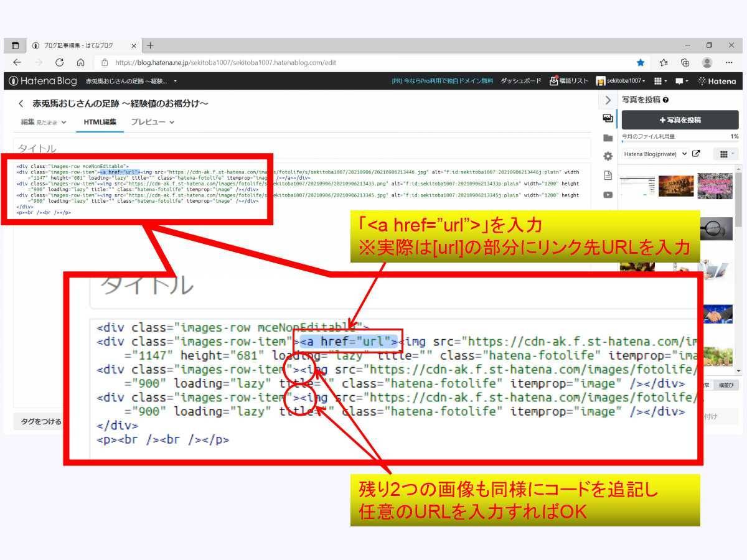
Task: Open a new browser tab
Action: (150, 45)
